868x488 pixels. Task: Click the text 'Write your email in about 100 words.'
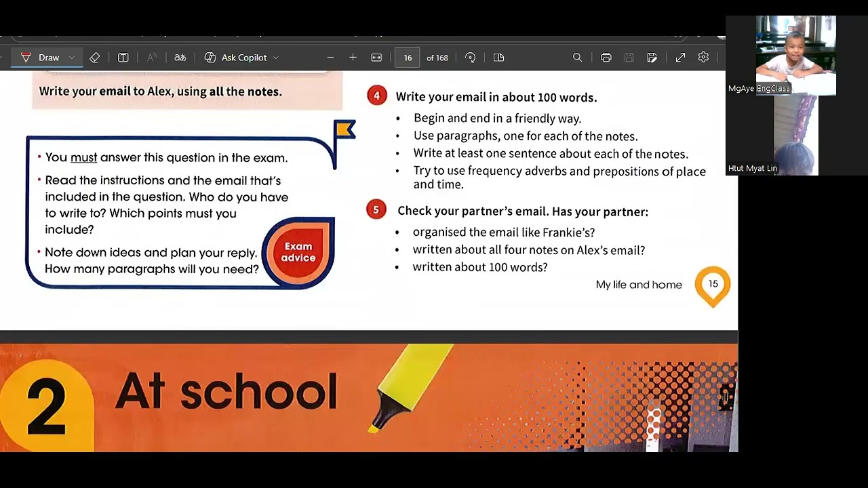tap(496, 97)
